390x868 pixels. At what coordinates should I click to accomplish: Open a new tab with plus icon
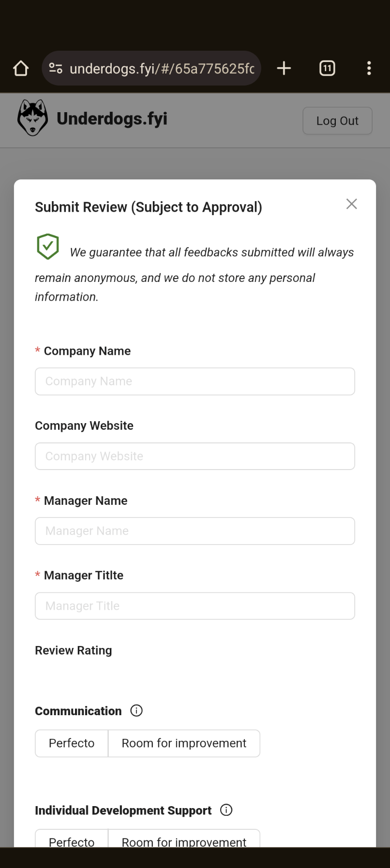click(284, 68)
